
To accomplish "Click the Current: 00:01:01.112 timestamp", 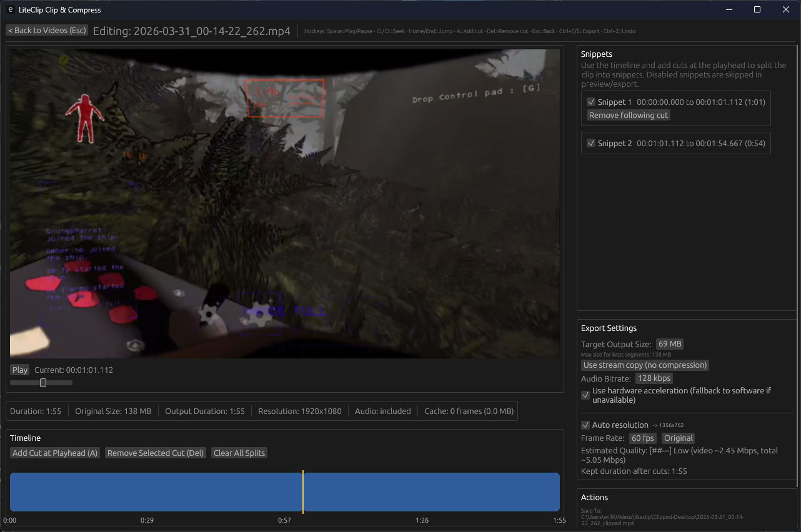I will [74, 370].
